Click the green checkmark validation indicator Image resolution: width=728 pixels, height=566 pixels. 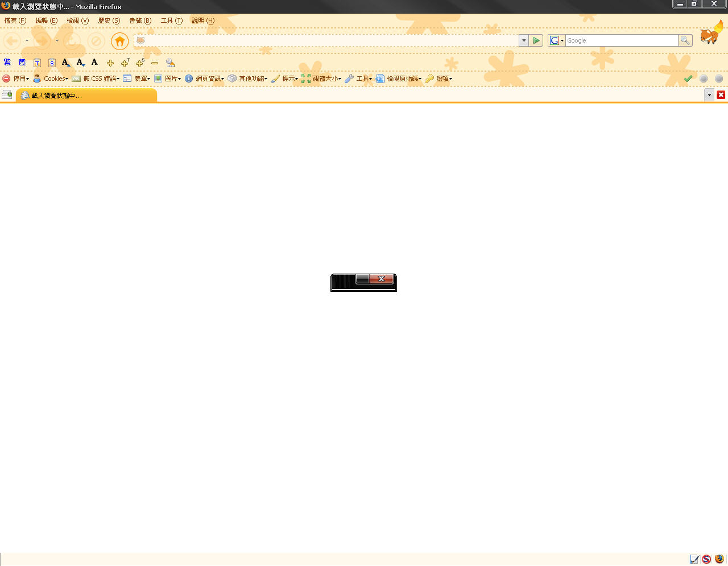(x=688, y=79)
